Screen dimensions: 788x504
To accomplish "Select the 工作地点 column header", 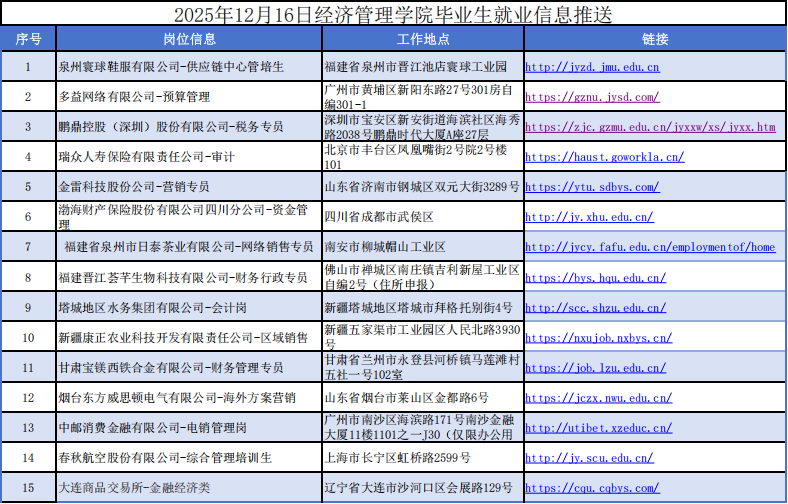I will click(422, 39).
